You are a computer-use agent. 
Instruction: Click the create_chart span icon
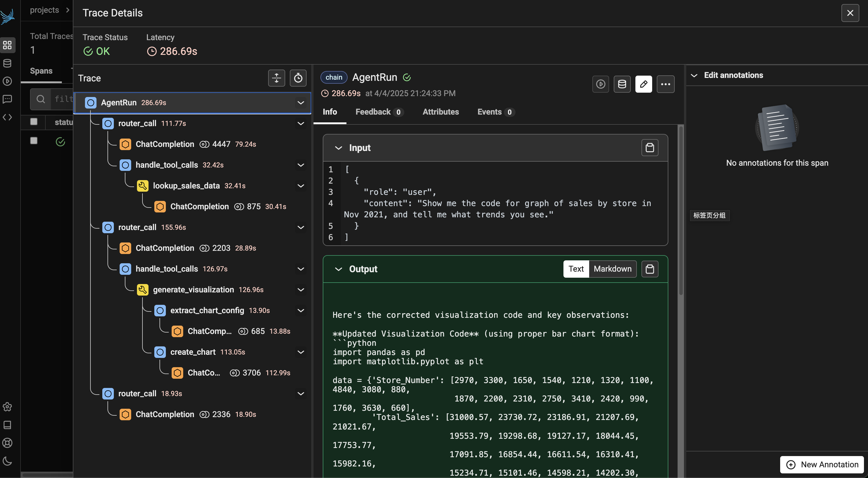pyautogui.click(x=160, y=352)
